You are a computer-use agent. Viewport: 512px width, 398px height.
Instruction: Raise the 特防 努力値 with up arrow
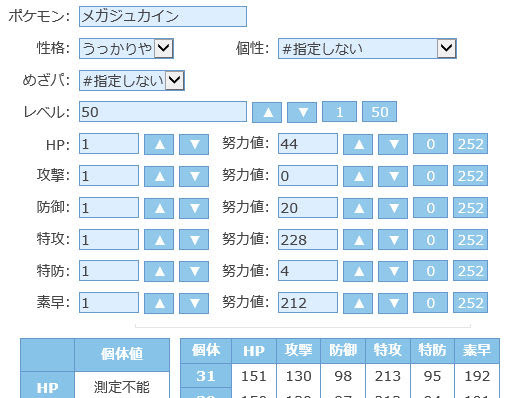coord(358,271)
